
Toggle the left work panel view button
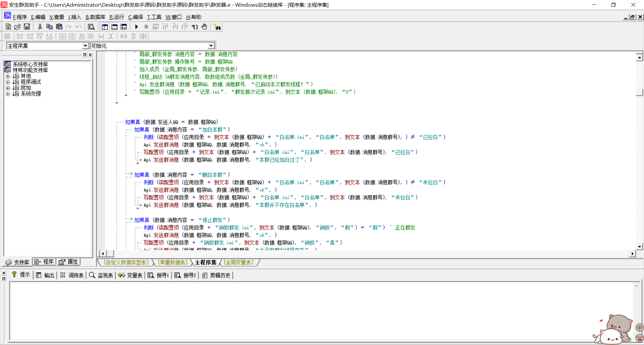click(105, 27)
